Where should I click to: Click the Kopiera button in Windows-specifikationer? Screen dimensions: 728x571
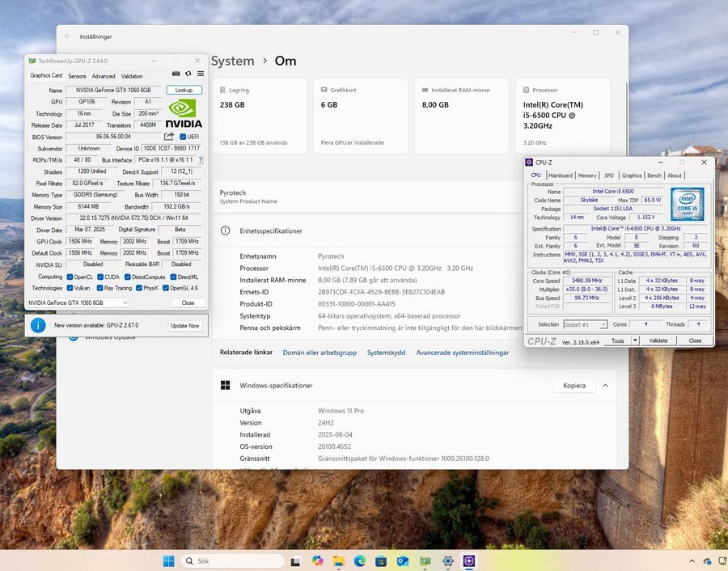tap(574, 385)
